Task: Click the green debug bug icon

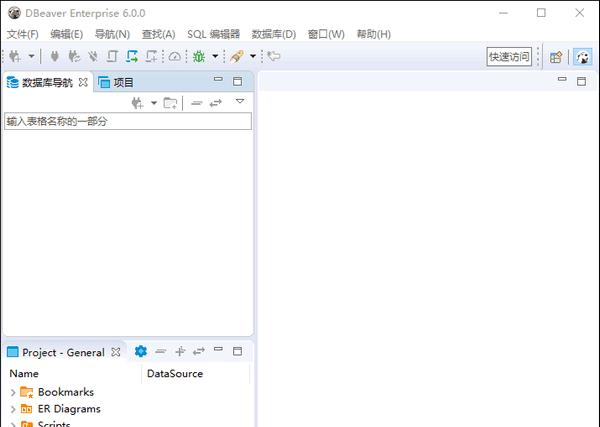Action: [199, 57]
